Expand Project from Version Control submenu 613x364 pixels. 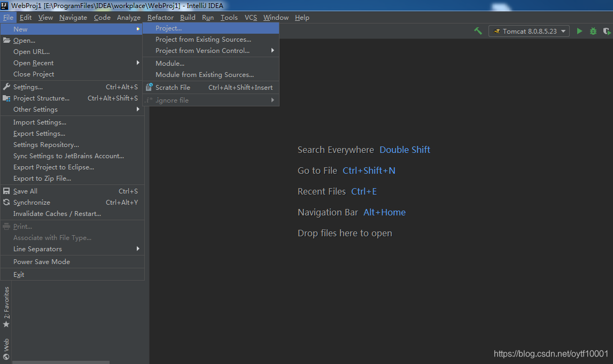coord(211,51)
